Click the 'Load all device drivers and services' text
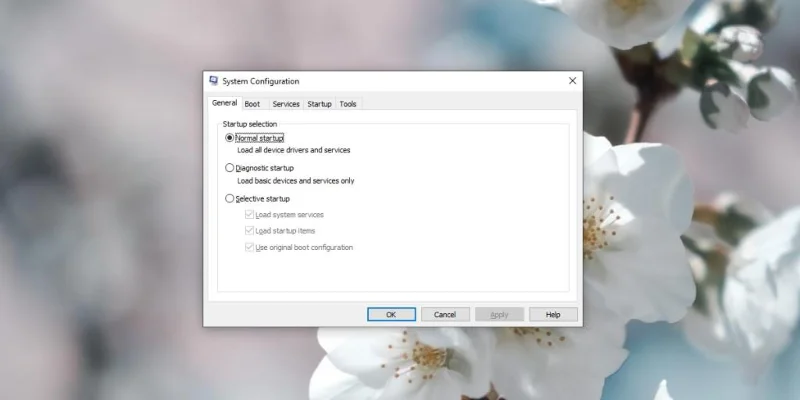 [294, 150]
